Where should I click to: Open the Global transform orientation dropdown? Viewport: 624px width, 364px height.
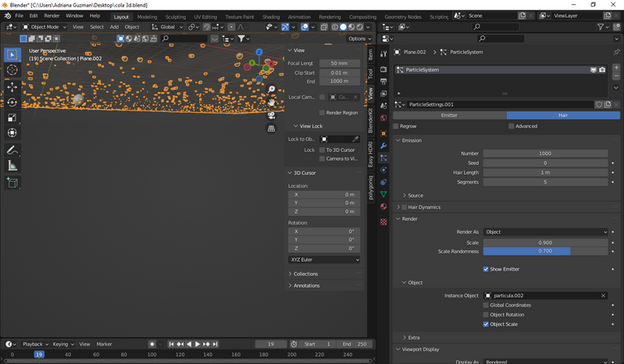167,27
